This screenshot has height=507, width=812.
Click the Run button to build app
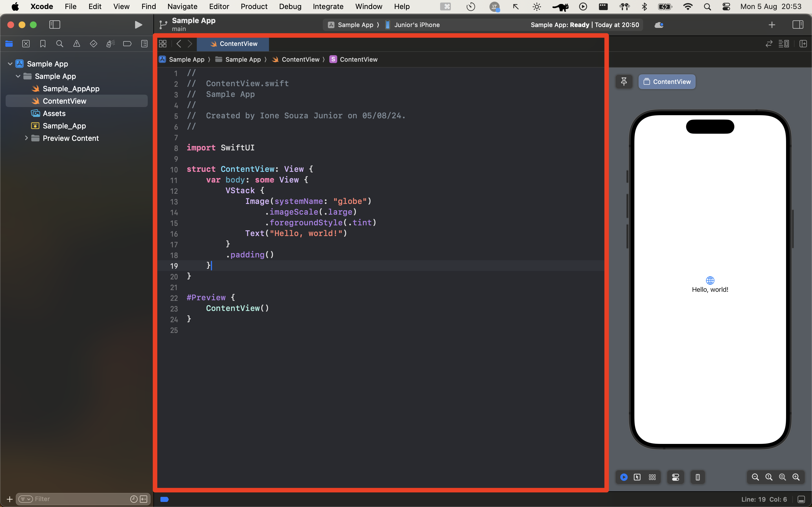[137, 25]
